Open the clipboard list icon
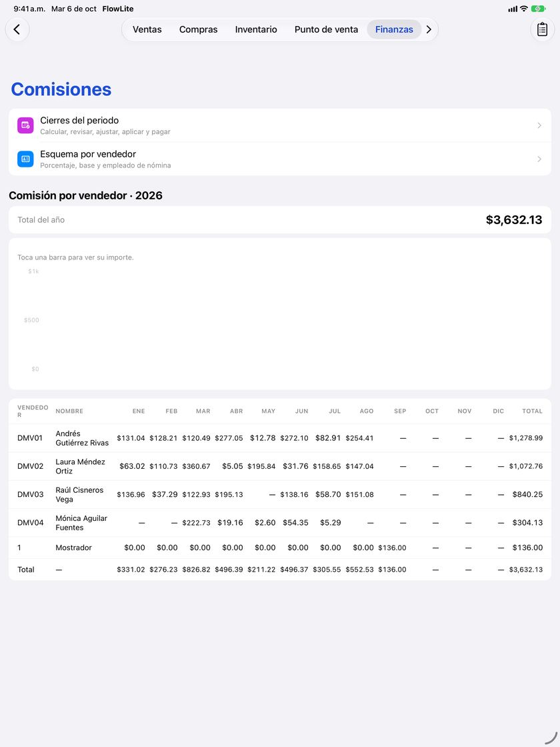 point(542,29)
